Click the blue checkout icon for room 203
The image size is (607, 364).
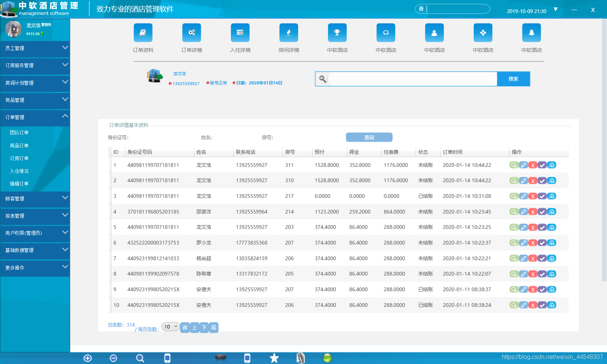[552, 227]
